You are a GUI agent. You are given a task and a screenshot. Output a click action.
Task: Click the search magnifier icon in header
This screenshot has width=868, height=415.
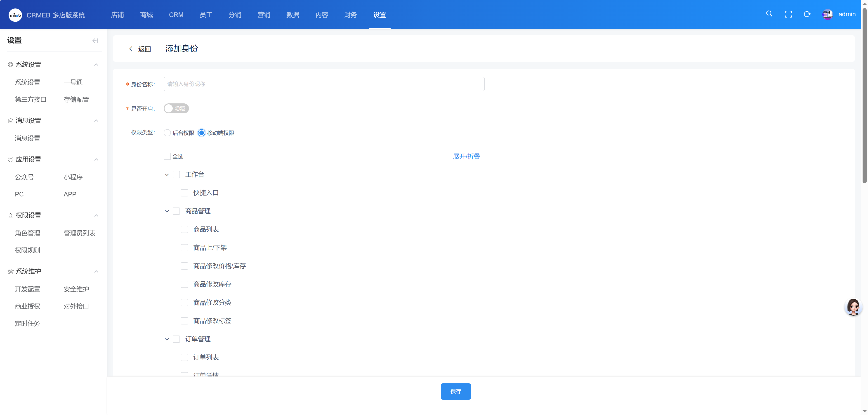769,14
